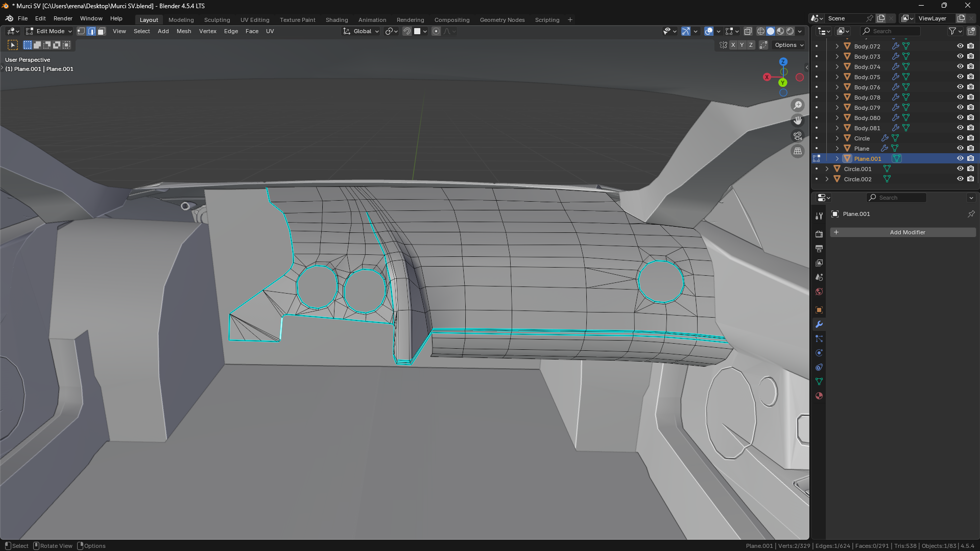980x551 pixels.
Task: Disable rendering for the Circle object
Action: coord(970,138)
